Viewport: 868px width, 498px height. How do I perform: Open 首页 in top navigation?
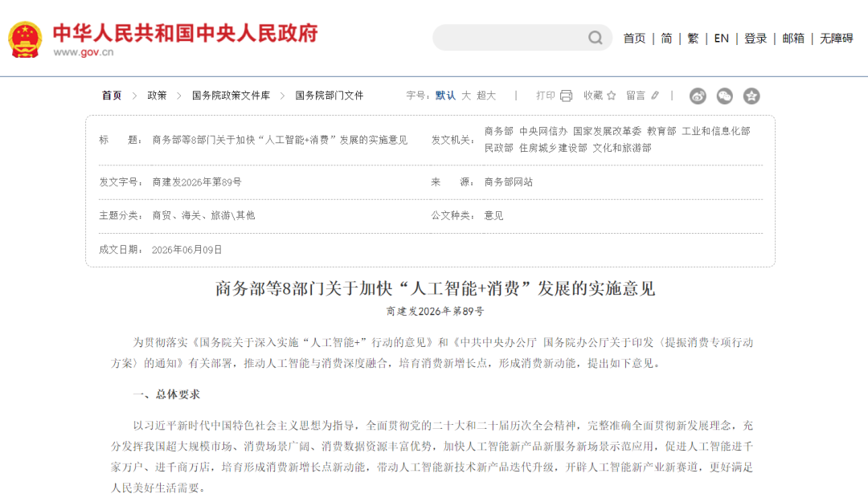tap(634, 39)
